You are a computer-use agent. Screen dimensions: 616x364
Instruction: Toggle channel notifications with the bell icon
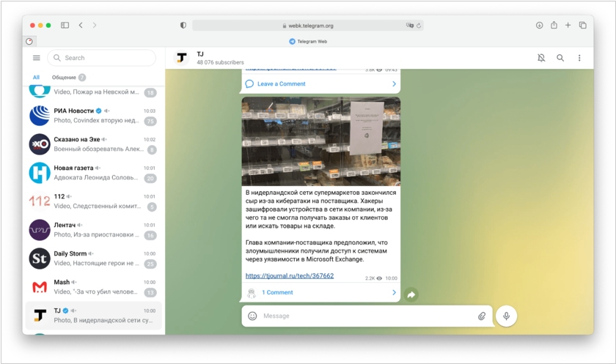tap(541, 58)
